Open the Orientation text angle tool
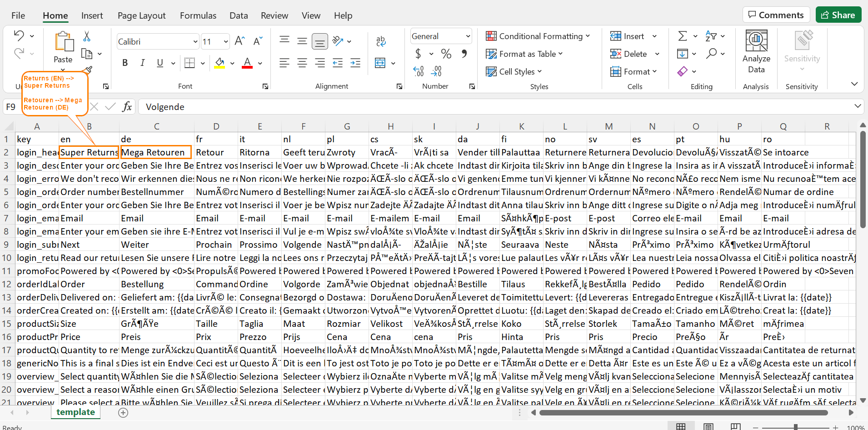868x430 pixels. click(x=338, y=41)
